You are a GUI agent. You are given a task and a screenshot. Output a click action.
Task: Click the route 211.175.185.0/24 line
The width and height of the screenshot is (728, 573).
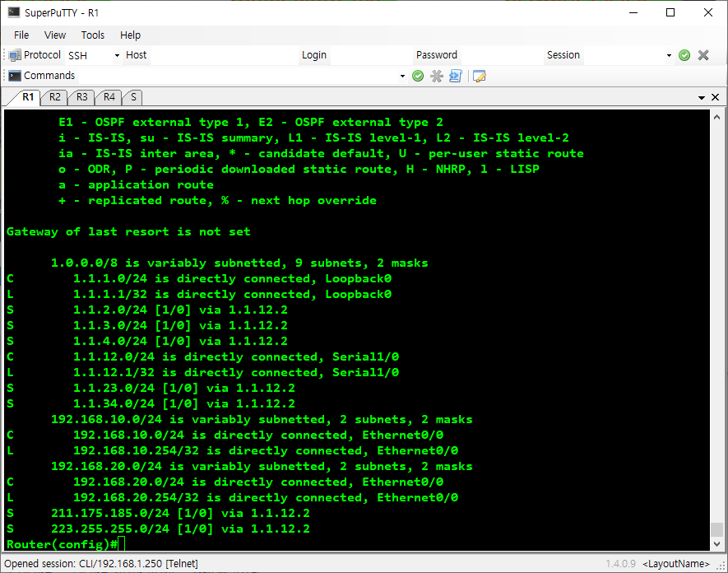[x=158, y=513]
